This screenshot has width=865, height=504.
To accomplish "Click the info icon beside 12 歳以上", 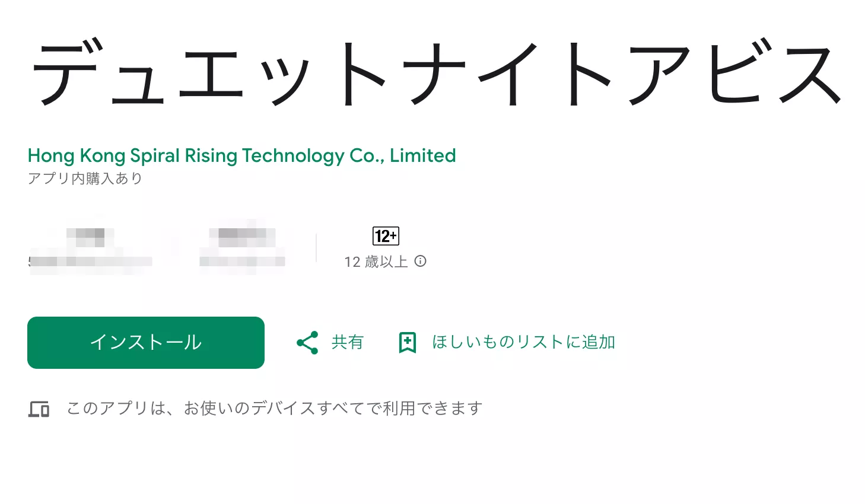I will (x=421, y=261).
